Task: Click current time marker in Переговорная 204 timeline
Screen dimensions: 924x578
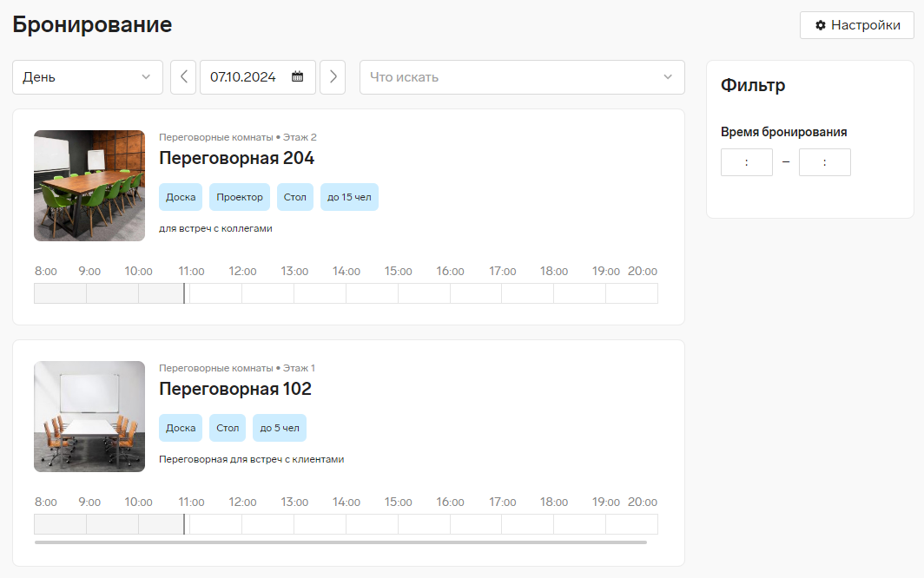Action: coord(184,293)
